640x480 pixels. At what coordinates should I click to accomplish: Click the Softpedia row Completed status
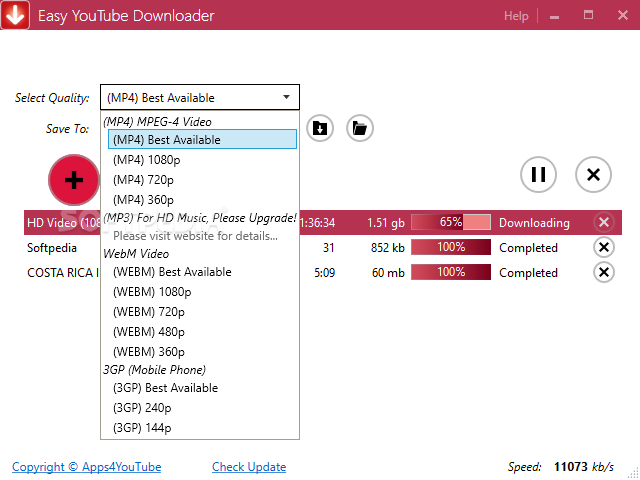click(x=528, y=248)
